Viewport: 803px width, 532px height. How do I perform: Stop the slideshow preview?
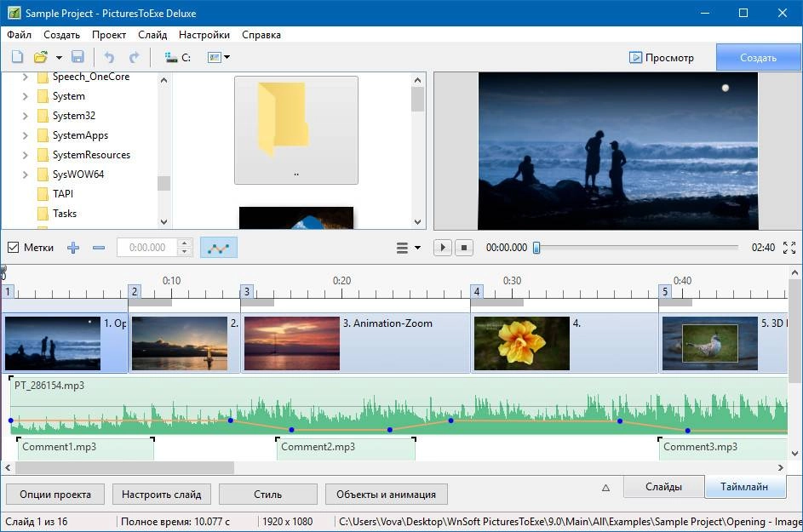click(x=464, y=248)
